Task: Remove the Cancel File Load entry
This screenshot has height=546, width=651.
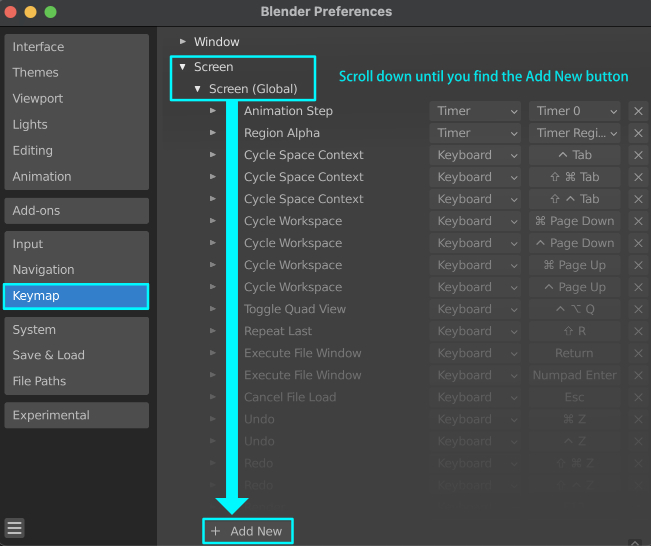Action: click(x=638, y=397)
